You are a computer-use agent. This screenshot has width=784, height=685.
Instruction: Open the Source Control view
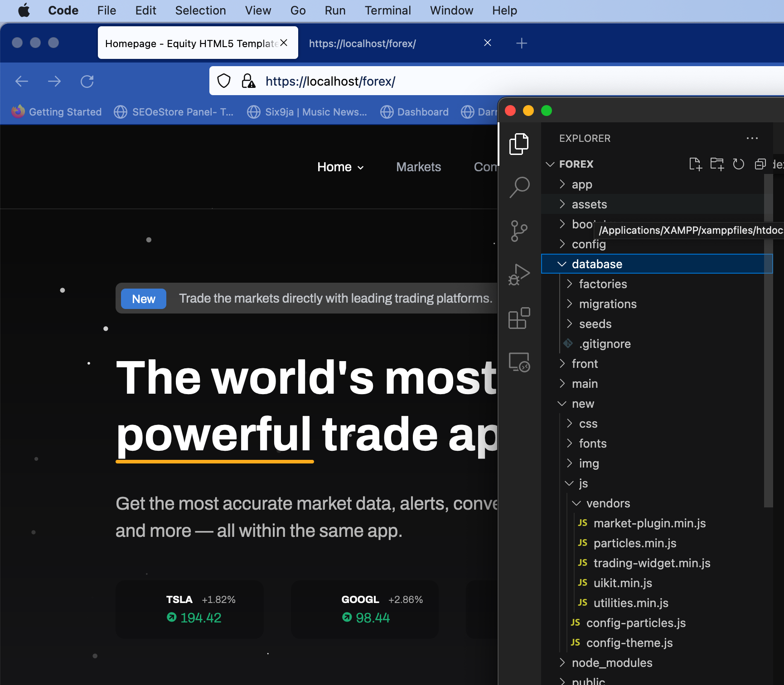coord(519,231)
